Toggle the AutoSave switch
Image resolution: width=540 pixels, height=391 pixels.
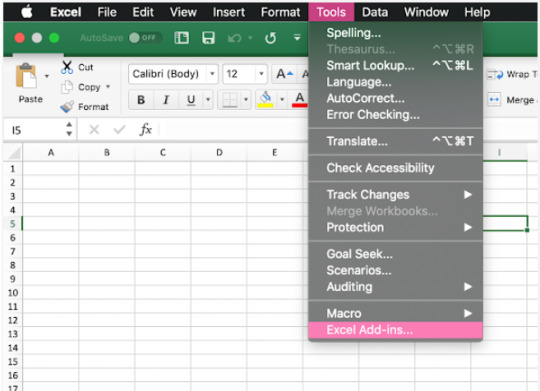click(x=145, y=38)
